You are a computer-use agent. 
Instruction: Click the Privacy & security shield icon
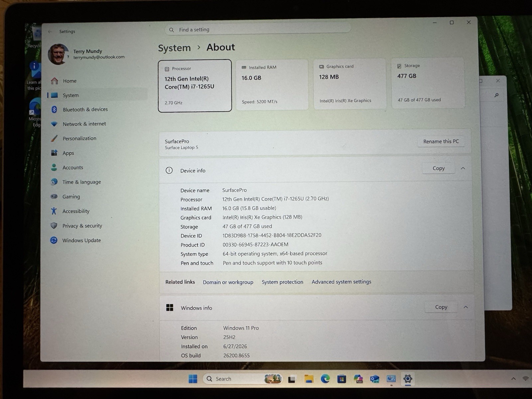(x=54, y=225)
